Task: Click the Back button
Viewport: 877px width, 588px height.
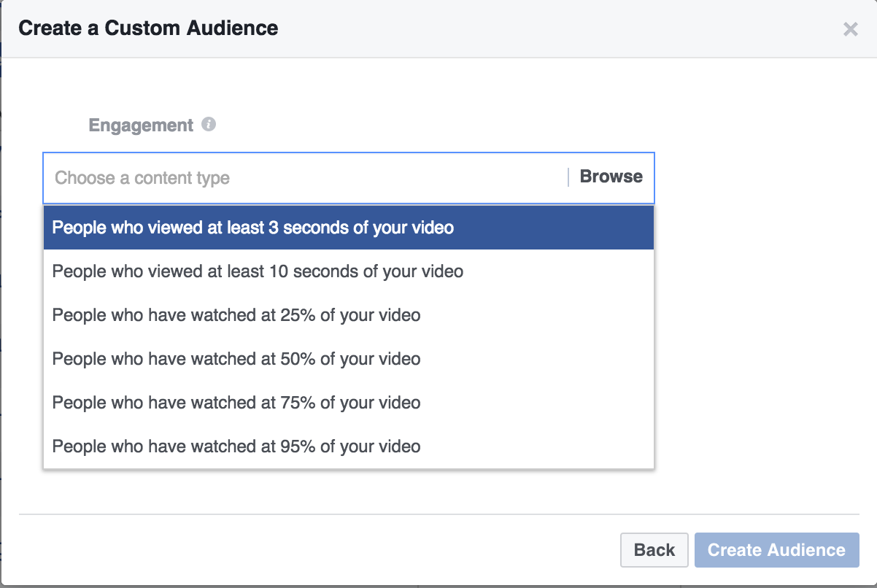Action: tap(654, 549)
